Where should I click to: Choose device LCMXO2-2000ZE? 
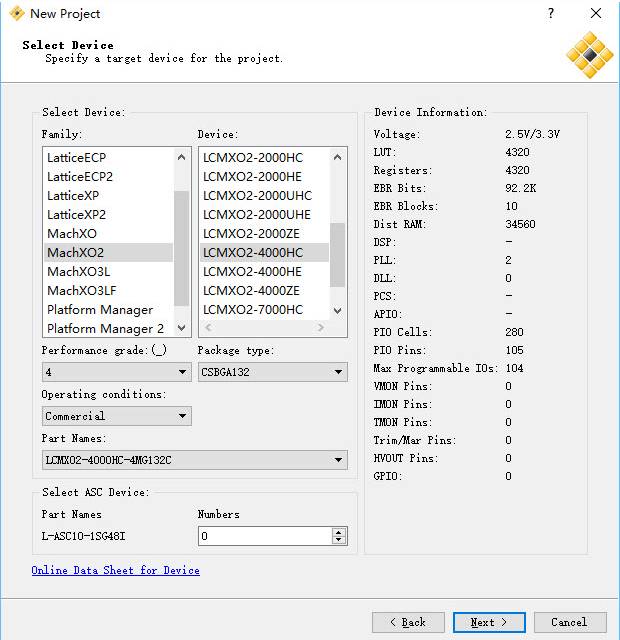tap(264, 233)
